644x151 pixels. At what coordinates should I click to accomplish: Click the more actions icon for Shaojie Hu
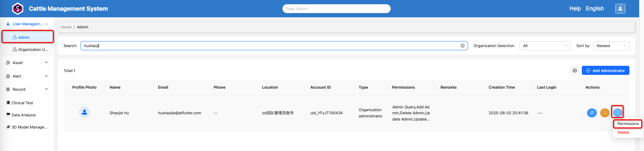pos(618,113)
